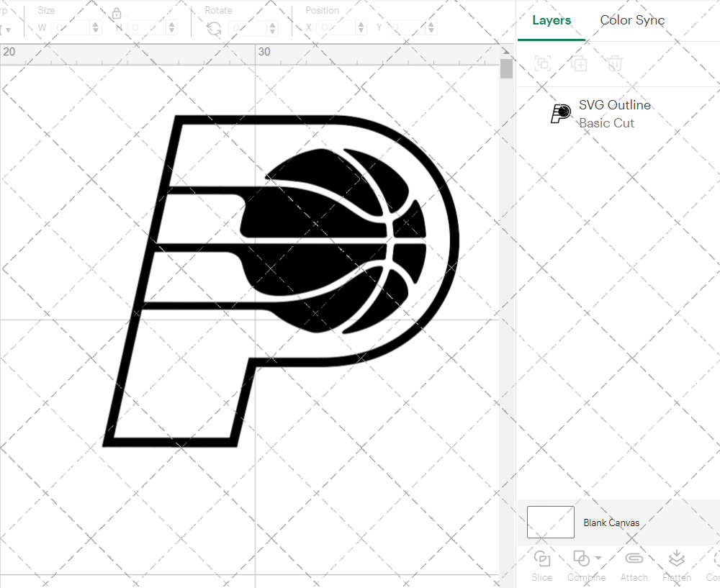
Task: Click the Slice tool icon
Action: (x=541, y=558)
